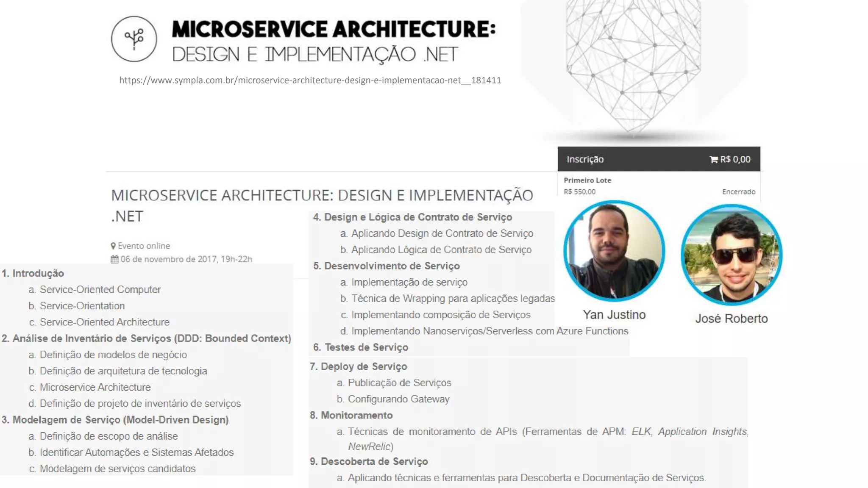Click the Inscrição header label
Viewport: 868px width, 488px height.
click(585, 159)
